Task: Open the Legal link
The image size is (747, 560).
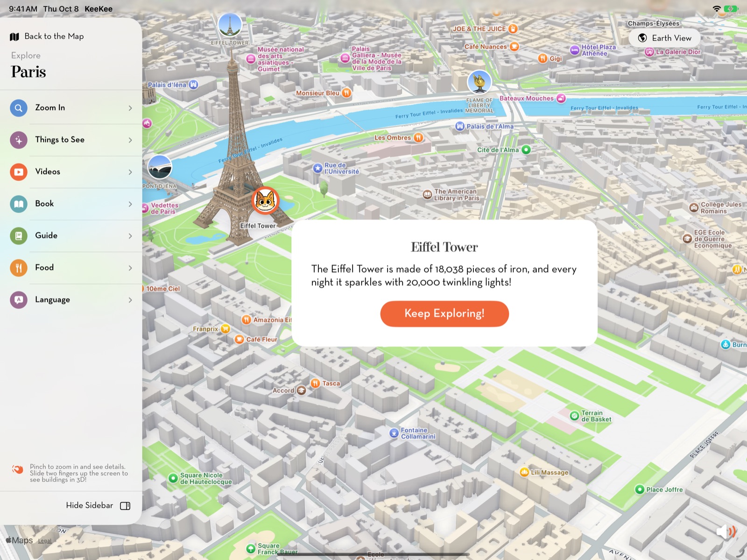Action: click(x=45, y=541)
